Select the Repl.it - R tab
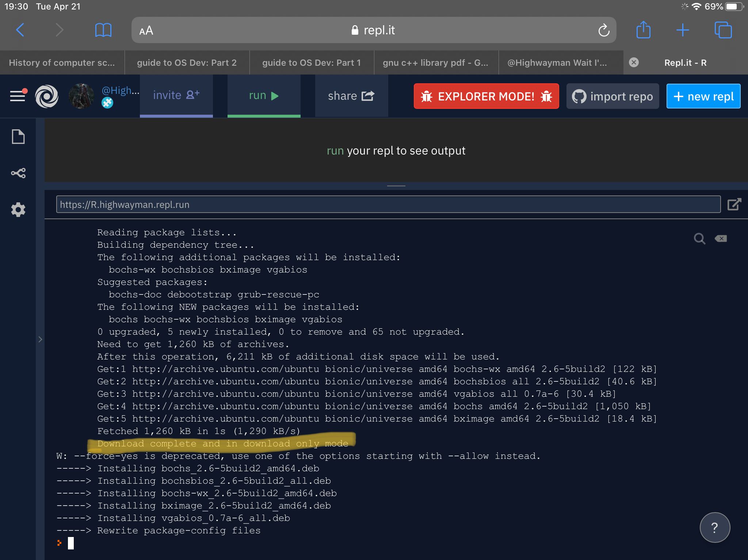The image size is (748, 560). tap(686, 62)
